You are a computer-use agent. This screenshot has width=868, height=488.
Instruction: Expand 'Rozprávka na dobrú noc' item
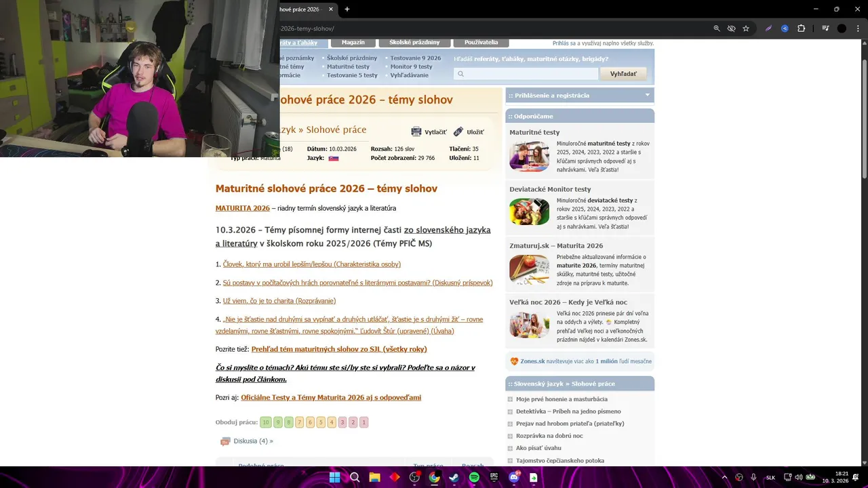click(x=510, y=436)
